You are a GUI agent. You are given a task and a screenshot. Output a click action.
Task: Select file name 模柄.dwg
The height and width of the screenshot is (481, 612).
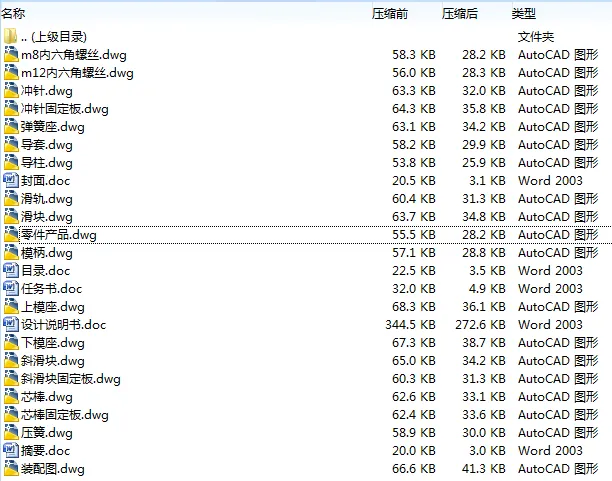coord(46,253)
